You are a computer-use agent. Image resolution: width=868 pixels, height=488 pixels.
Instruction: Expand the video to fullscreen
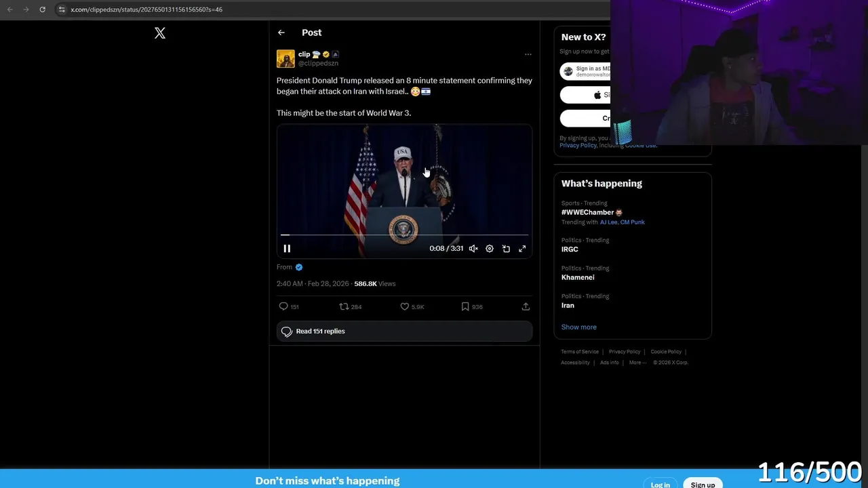[522, 249]
